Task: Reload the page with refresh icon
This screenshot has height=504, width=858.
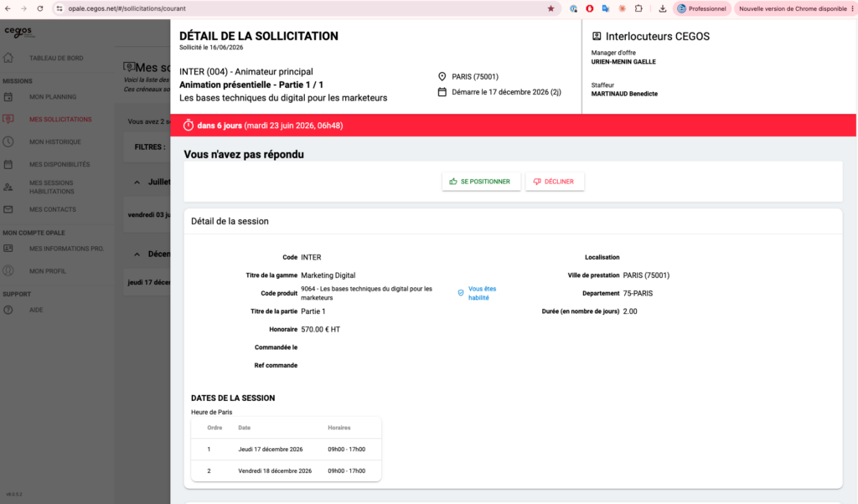Action: pyautogui.click(x=40, y=8)
